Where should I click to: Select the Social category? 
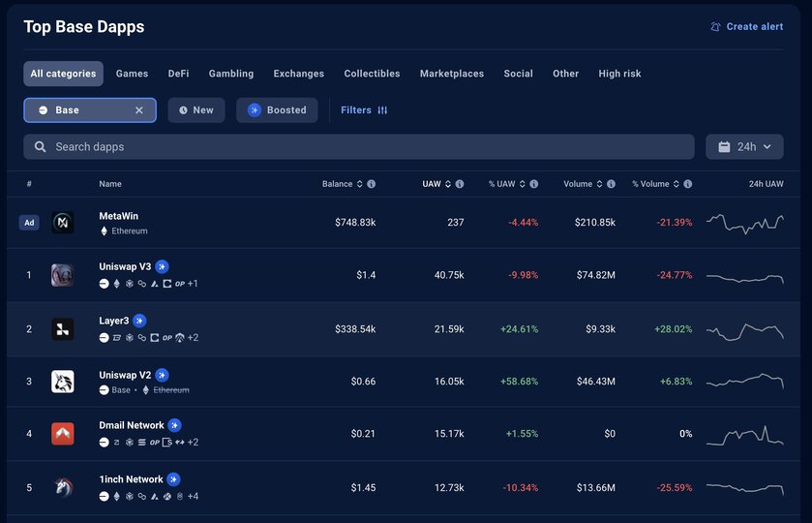coord(518,74)
